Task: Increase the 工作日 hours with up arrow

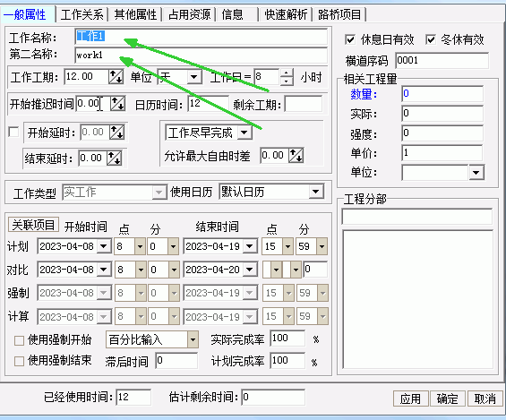Action: click(286, 73)
